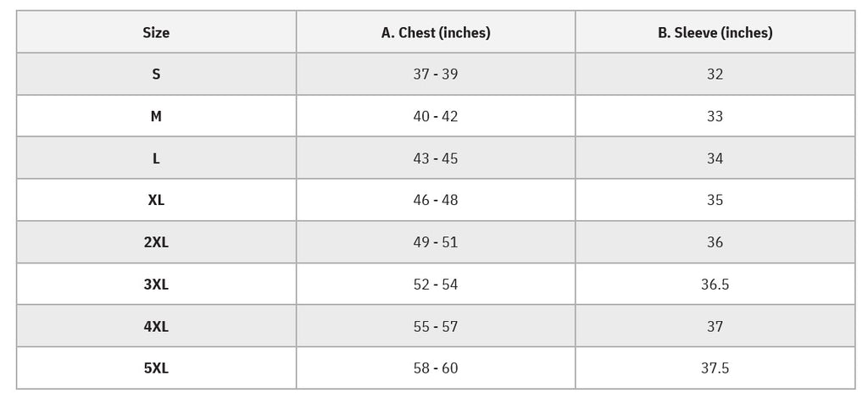Image resolution: width=868 pixels, height=404 pixels.
Task: Select sleeve value 32
Action: point(715,75)
